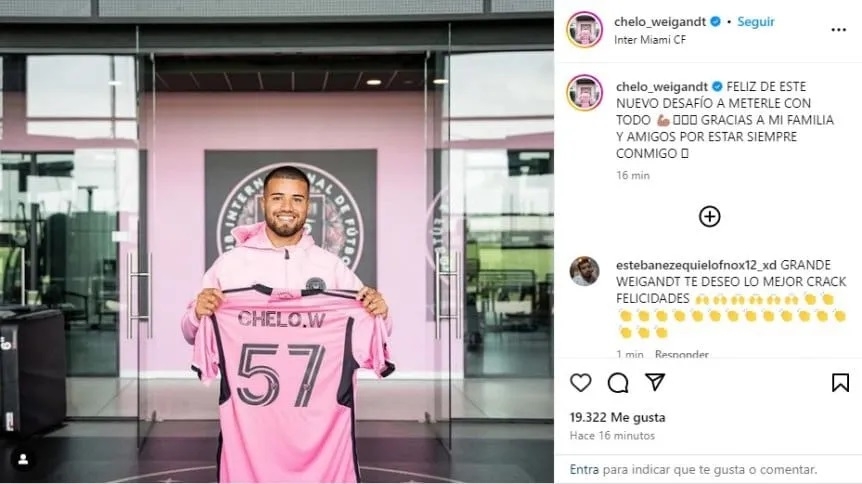
Task: Load more comments with the plus icon
Action: click(x=709, y=216)
